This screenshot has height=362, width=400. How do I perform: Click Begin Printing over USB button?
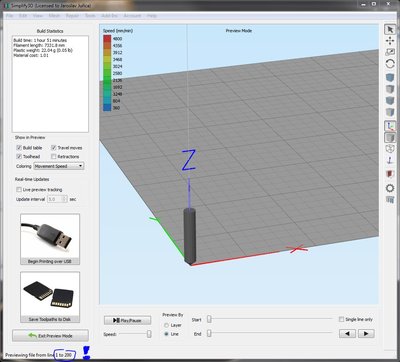50,239
